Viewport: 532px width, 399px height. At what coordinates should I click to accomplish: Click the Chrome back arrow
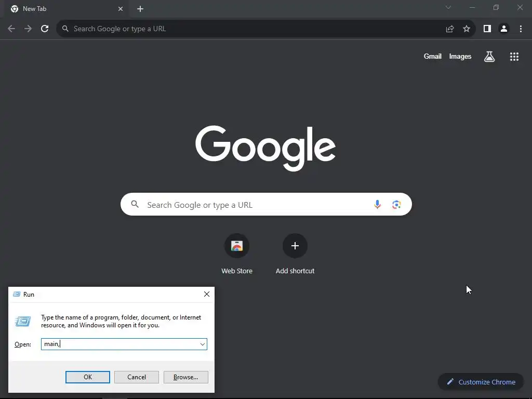tap(11, 29)
